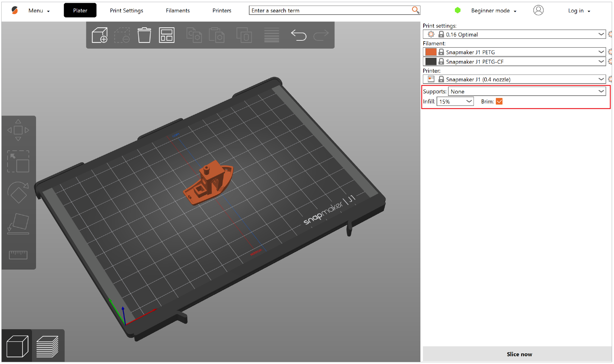
Task: Open the Infill 15% dropdown
Action: tap(455, 102)
